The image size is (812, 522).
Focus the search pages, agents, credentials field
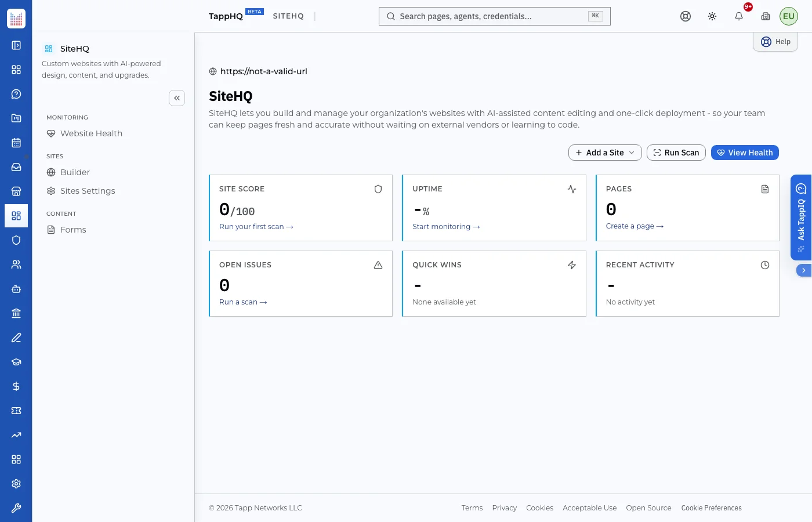click(495, 16)
